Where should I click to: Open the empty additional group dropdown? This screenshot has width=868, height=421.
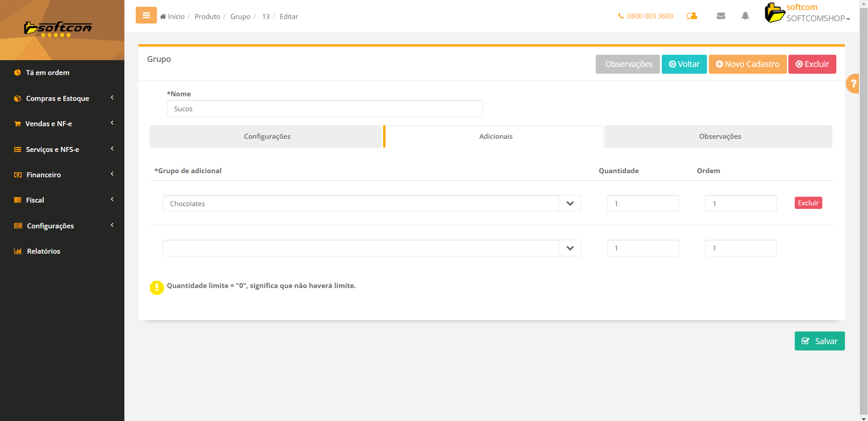(570, 248)
